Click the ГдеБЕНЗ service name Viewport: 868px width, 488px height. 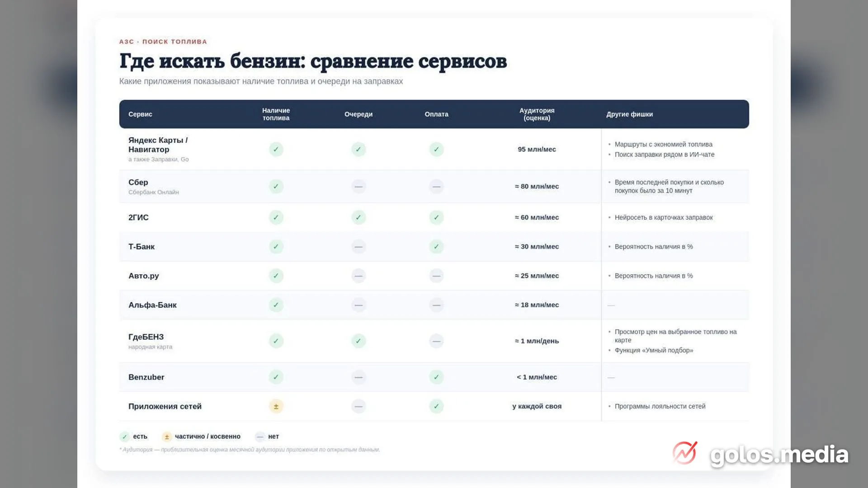coord(146,337)
